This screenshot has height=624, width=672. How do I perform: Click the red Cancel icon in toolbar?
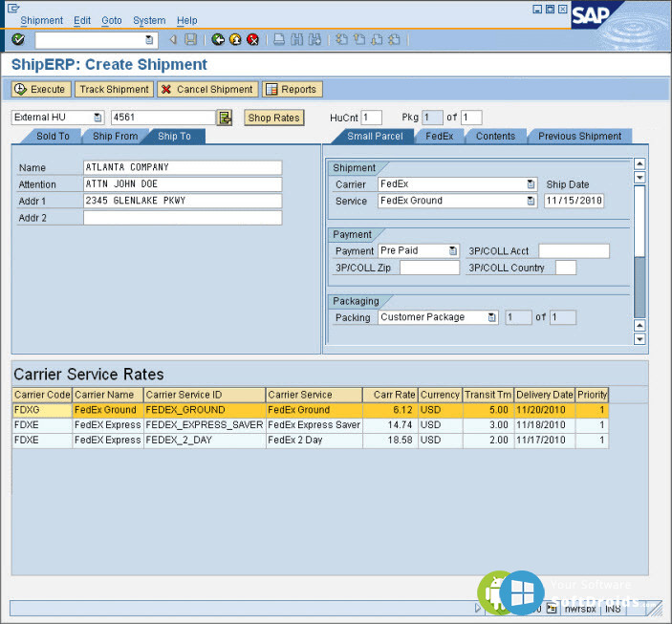tap(252, 40)
